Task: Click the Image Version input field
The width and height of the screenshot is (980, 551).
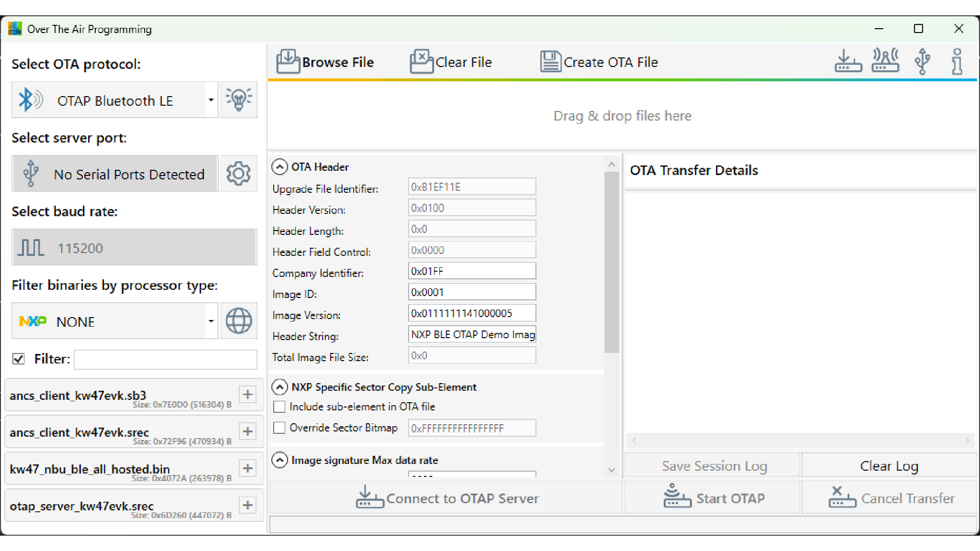Action: (471, 313)
